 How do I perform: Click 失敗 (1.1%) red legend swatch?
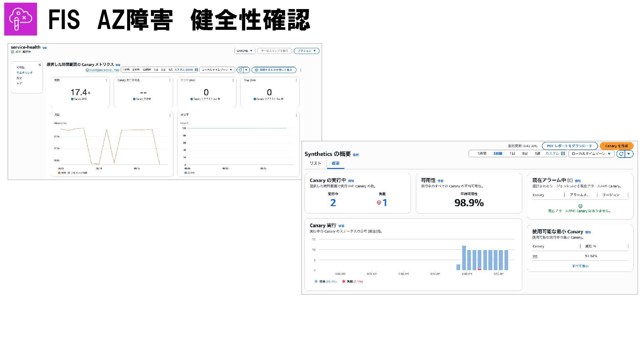tap(344, 282)
